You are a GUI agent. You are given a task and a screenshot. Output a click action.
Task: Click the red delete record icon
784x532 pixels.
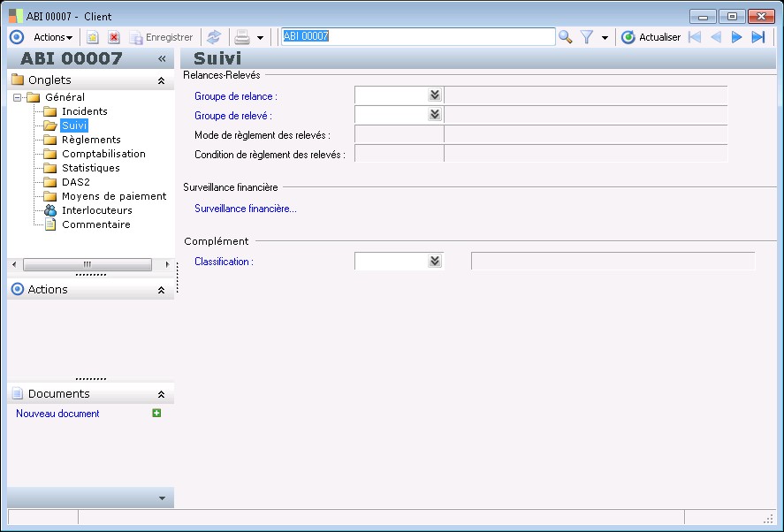[114, 37]
